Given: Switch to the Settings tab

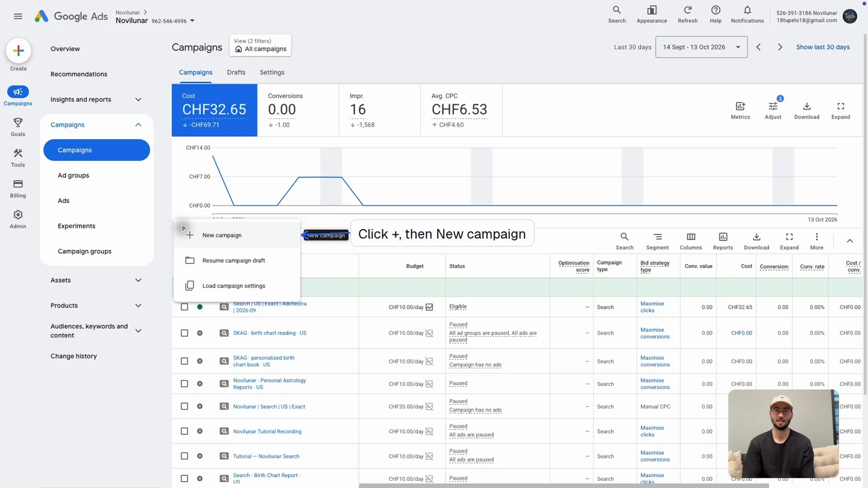Looking at the screenshot, I should click(272, 72).
